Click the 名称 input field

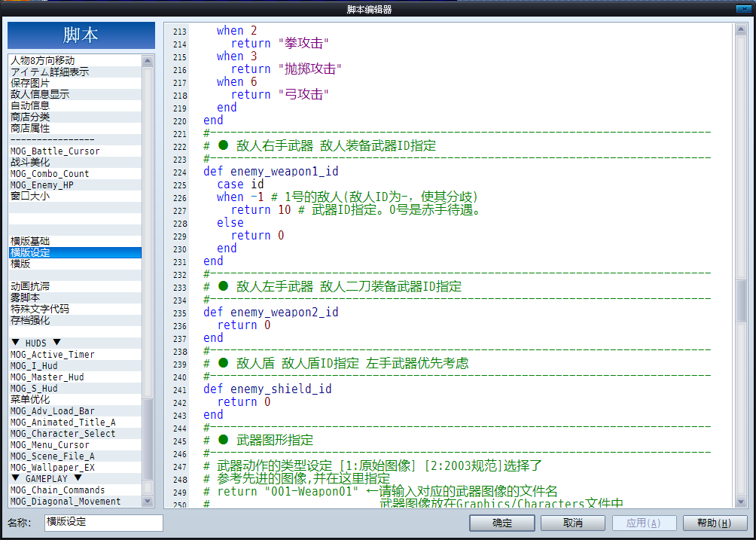click(104, 523)
